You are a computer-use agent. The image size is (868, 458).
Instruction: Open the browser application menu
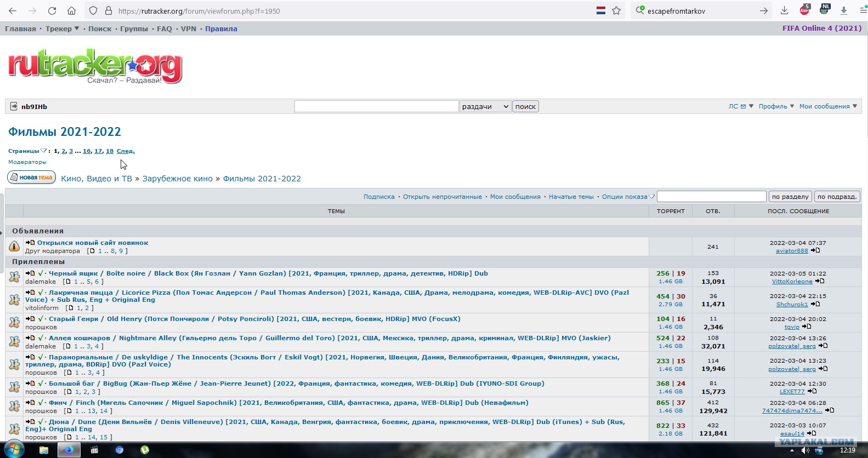tap(863, 11)
